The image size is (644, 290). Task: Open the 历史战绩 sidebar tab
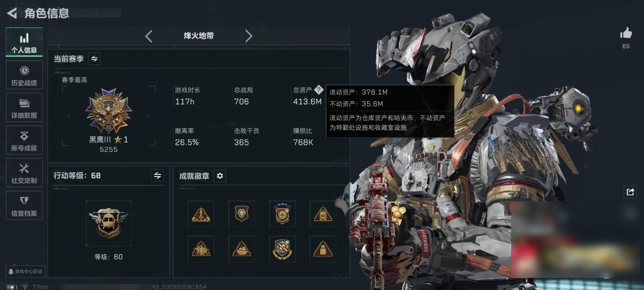click(24, 75)
